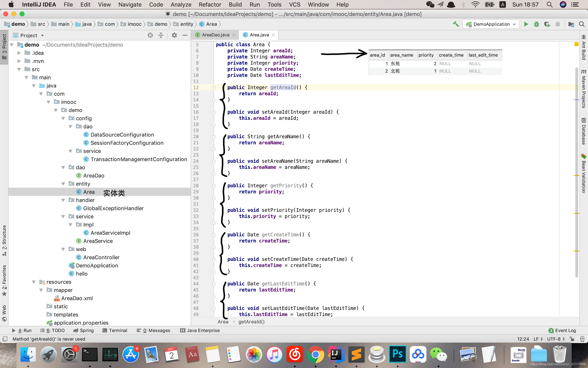Viewport: 588px width, 368px height.
Task: Change the UTF-8 file encoding
Action: pos(556,339)
